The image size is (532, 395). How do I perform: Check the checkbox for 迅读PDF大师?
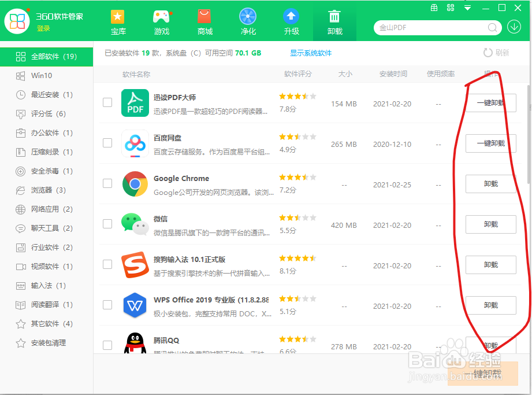point(107,103)
